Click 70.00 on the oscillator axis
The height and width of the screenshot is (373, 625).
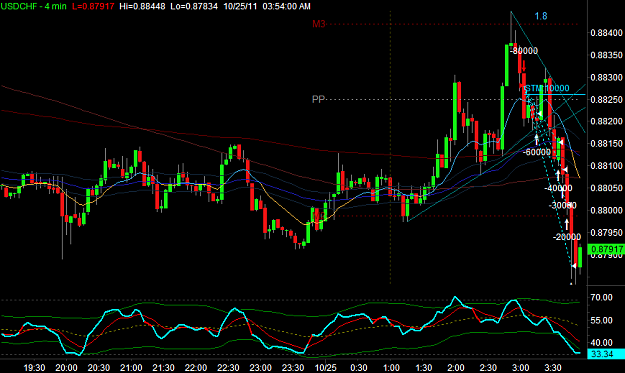pos(601,297)
